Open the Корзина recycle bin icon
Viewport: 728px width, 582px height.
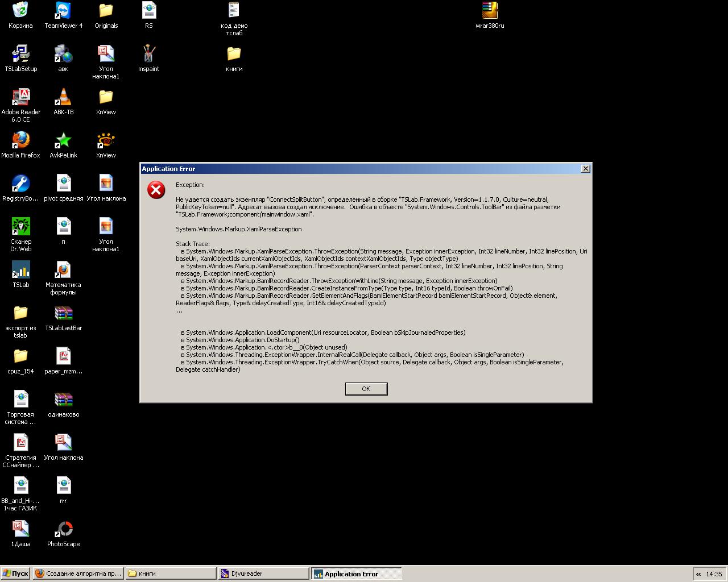pos(20,15)
